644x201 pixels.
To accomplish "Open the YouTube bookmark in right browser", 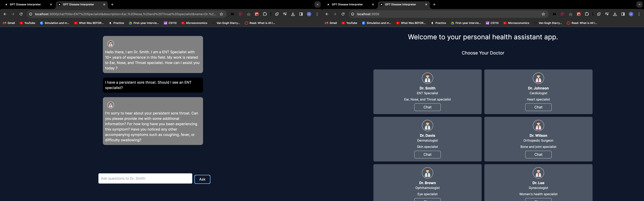I will [349, 23].
